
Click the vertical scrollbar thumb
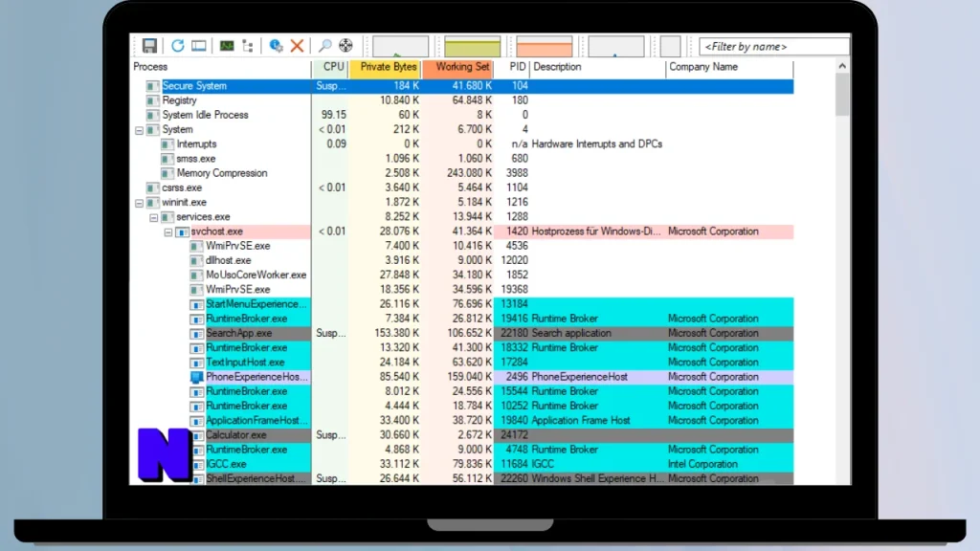click(x=842, y=95)
